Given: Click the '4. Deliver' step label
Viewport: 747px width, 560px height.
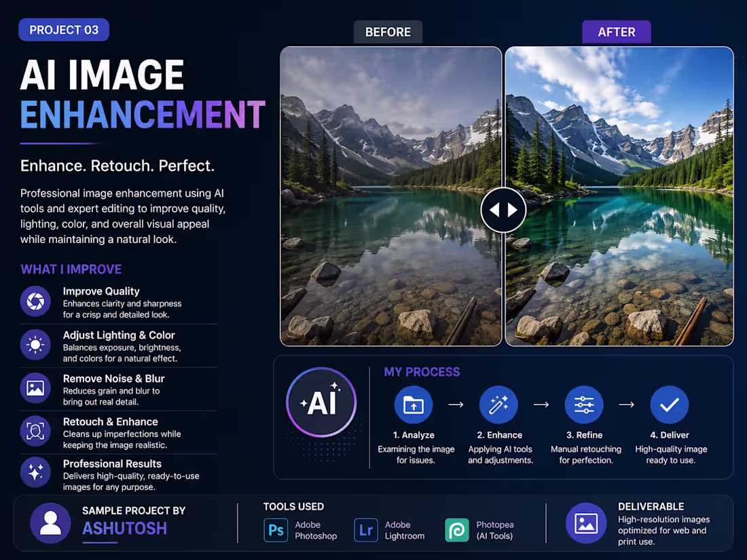Looking at the screenshot, I should 670,434.
